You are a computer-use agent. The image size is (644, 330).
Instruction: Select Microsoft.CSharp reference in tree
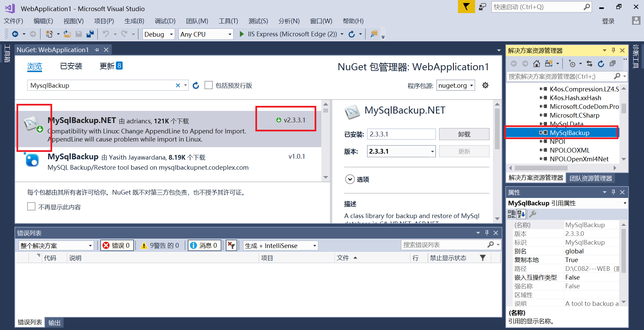(x=574, y=115)
